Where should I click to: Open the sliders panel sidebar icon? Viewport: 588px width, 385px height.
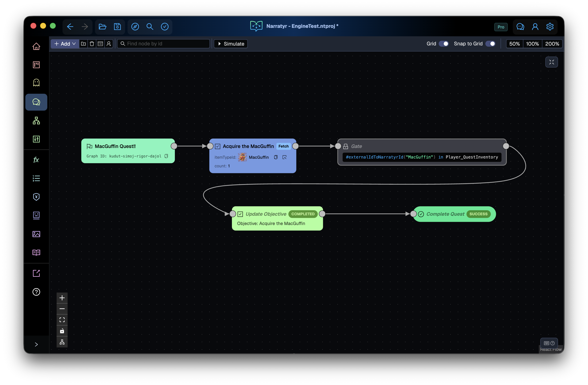(x=36, y=139)
